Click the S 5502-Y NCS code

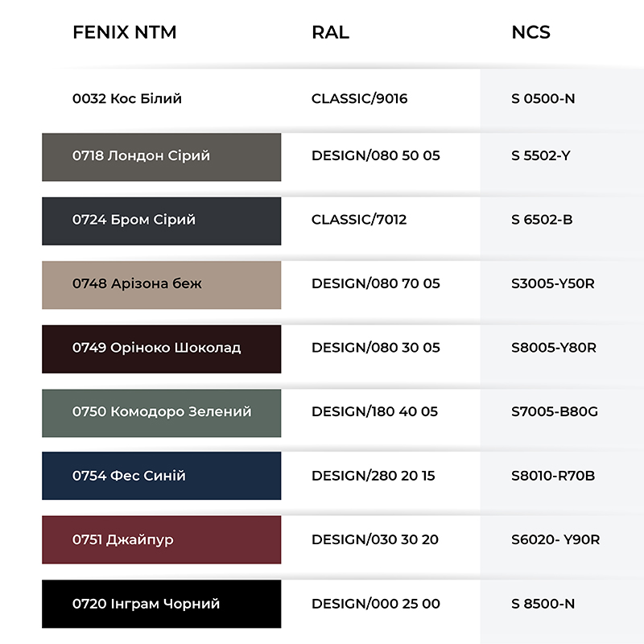541,155
